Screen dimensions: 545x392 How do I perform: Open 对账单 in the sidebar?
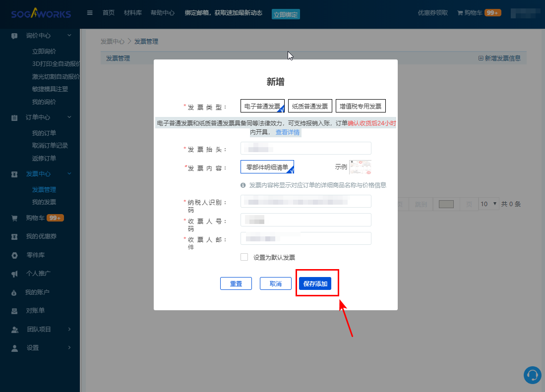pos(35,311)
